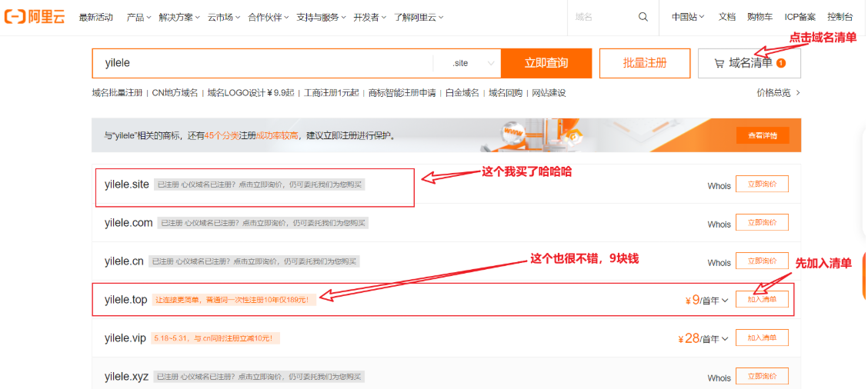Open 域名回购 link
868x389 pixels.
(506, 93)
